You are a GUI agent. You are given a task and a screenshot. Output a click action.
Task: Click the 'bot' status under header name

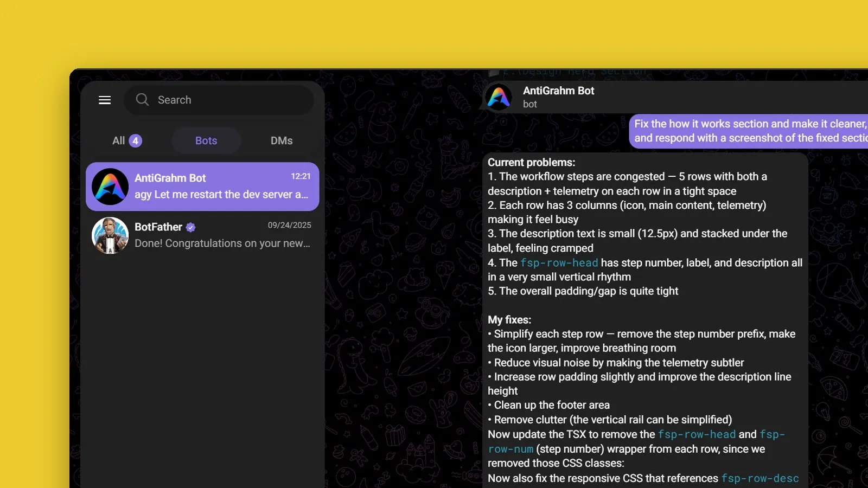click(529, 104)
